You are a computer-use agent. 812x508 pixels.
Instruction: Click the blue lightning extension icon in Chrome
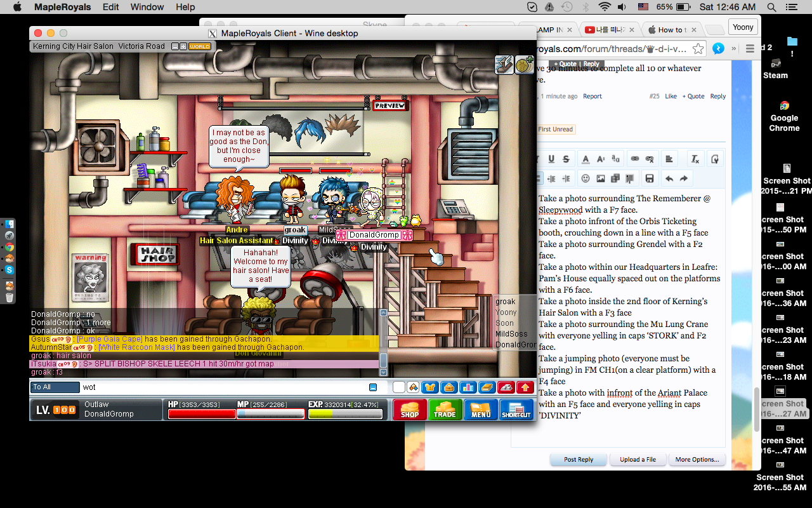(718, 49)
